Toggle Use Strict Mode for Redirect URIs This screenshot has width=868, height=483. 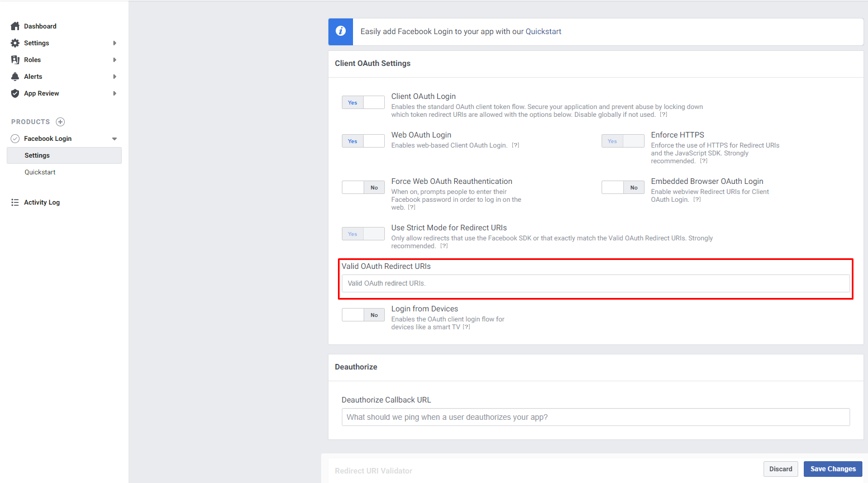coord(363,234)
